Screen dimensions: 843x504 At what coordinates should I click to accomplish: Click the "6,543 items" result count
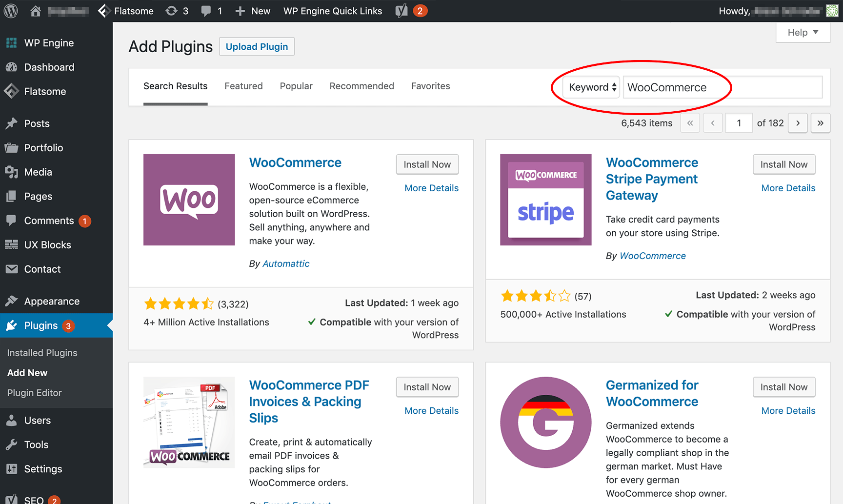coord(646,123)
